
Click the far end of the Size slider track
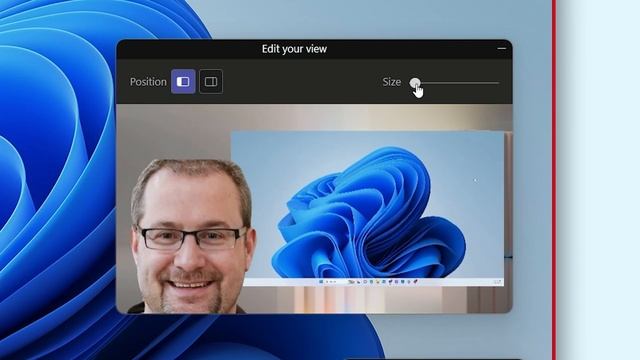click(x=497, y=83)
